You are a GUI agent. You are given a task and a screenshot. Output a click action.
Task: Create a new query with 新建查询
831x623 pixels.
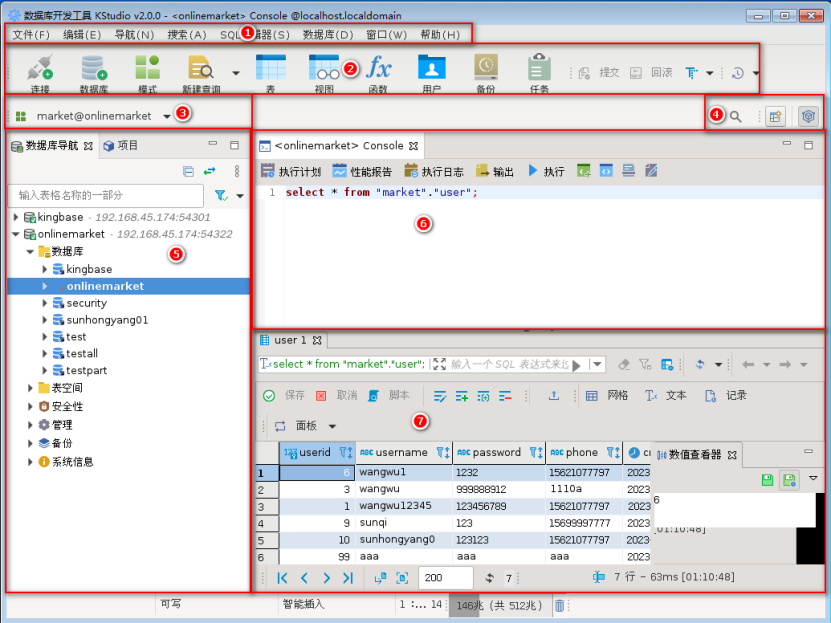coord(201,73)
